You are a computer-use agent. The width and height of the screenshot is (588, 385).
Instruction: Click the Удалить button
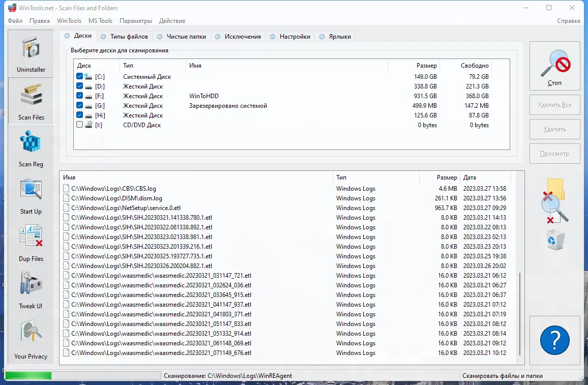(x=554, y=129)
